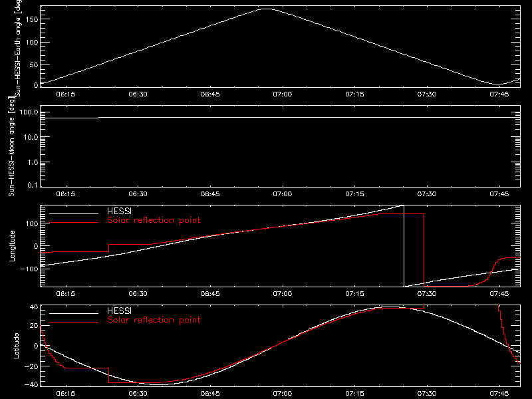Click red legend line in Latitude plot
The width and height of the screenshot is (532, 399).
74,323
